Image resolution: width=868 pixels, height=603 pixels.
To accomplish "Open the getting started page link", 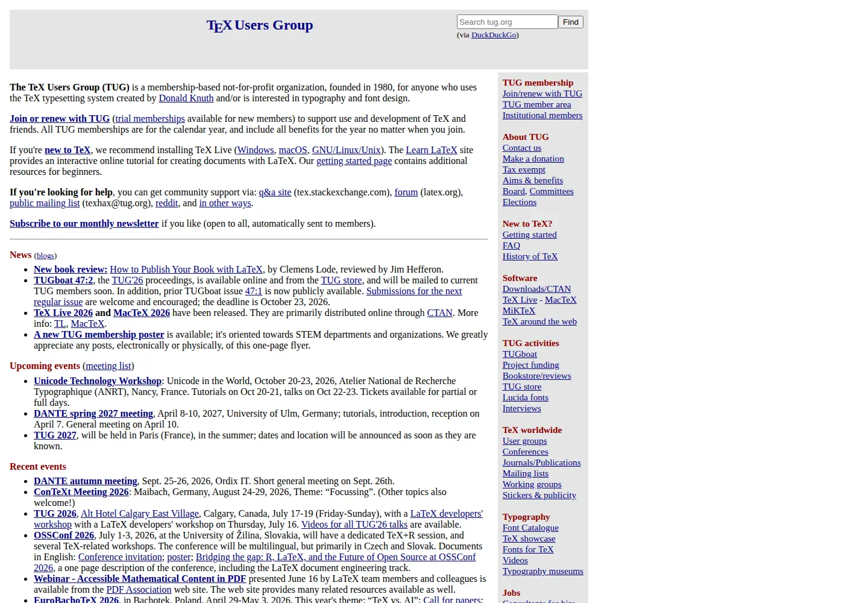I will coord(354,161).
